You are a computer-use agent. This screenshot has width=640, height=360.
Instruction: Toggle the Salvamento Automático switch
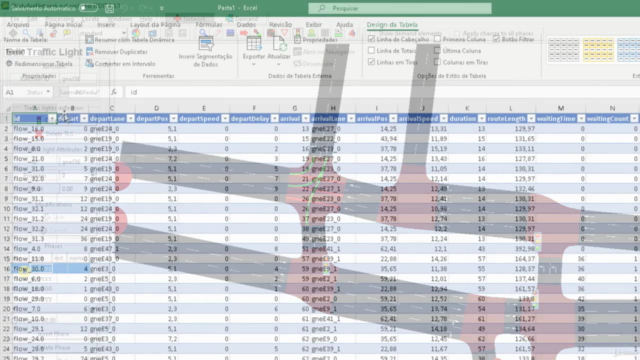point(88,8)
